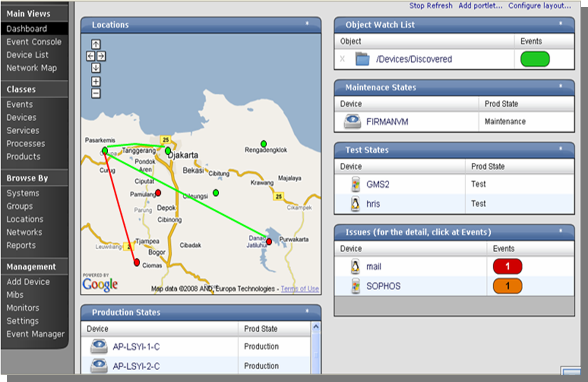588x382 pixels.
Task: Pan the map down with arrow icon
Action: point(96,68)
